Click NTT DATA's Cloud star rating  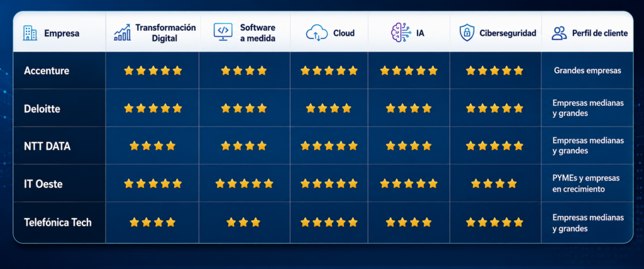[329, 146]
